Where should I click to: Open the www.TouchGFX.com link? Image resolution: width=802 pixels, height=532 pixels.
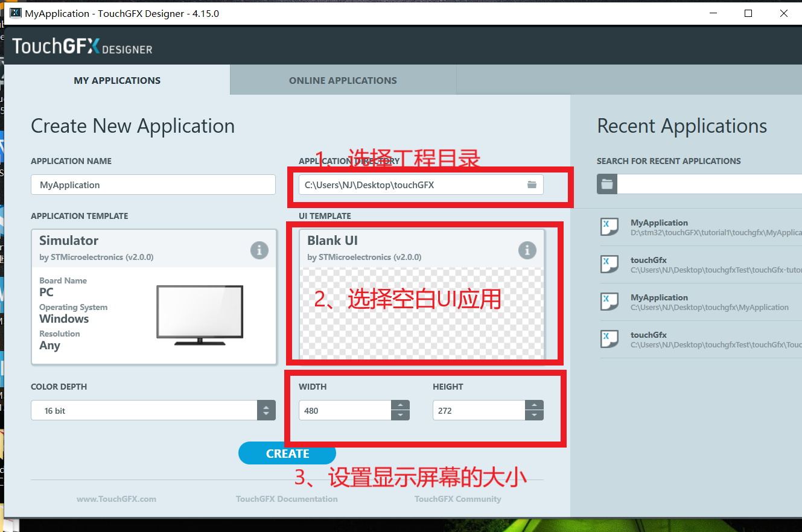pos(116,499)
